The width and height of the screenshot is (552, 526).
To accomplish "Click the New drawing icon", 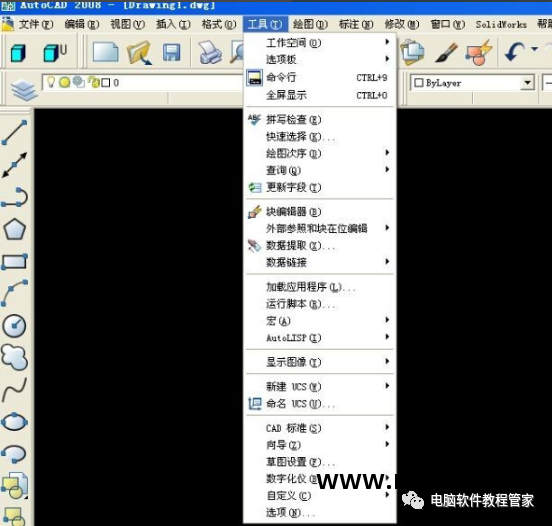I will [x=105, y=53].
